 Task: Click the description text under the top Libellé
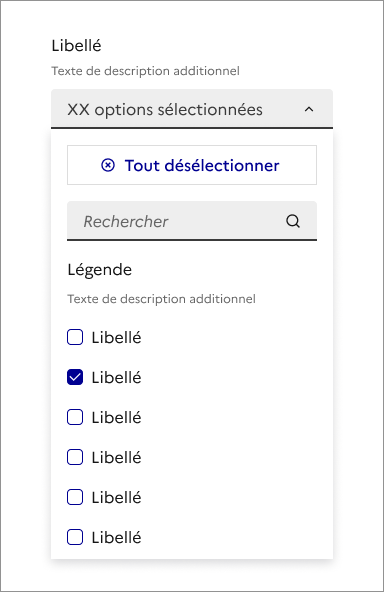(145, 71)
